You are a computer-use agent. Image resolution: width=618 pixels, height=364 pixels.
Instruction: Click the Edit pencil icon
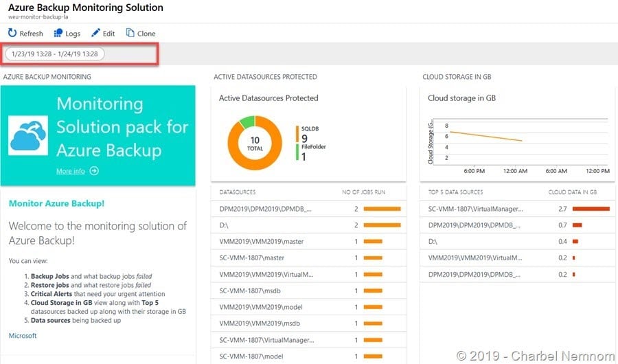point(95,33)
